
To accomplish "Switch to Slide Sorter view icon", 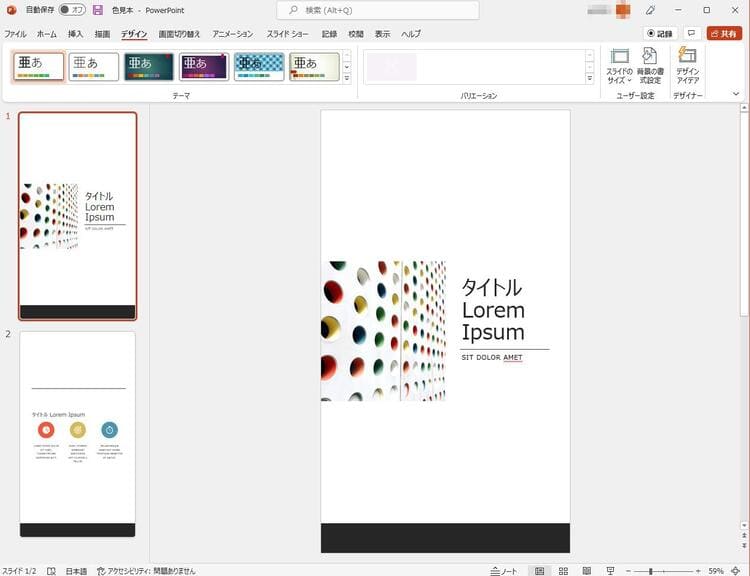I will (563, 571).
